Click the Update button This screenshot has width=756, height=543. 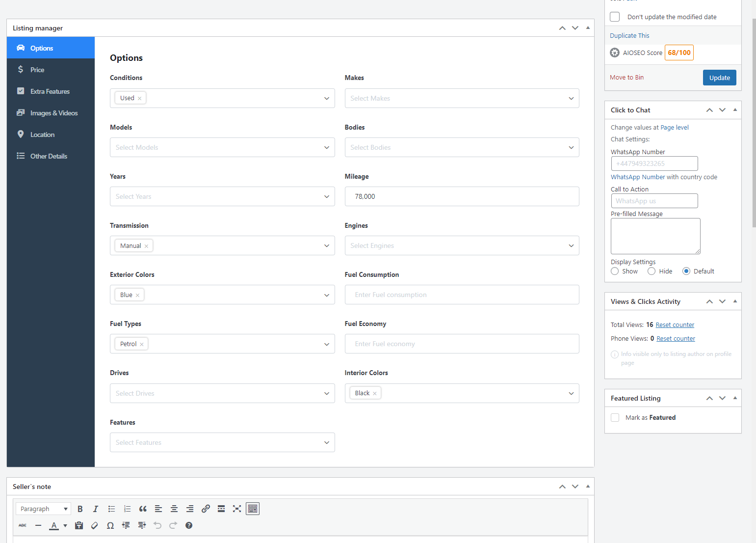point(719,78)
